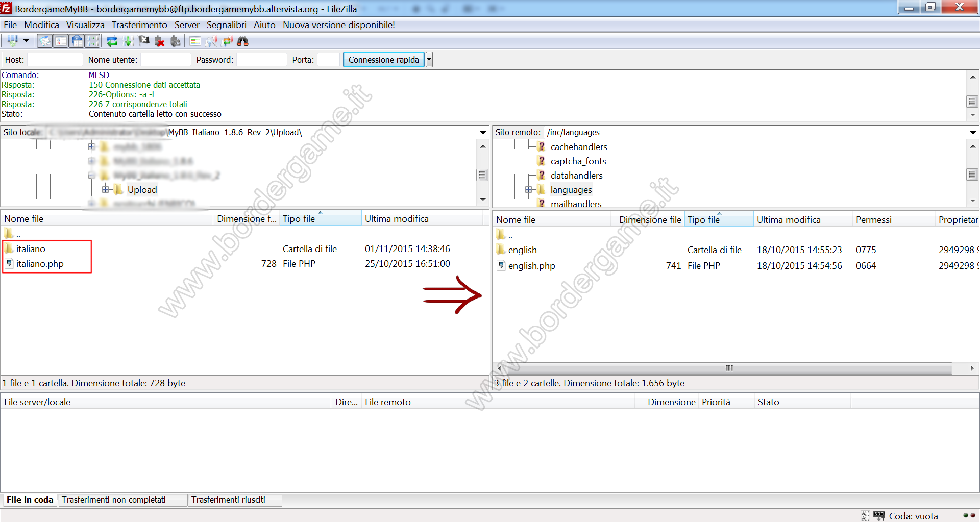Click the Nome utente input field
Screen dimensions: 980x522
[165, 60]
